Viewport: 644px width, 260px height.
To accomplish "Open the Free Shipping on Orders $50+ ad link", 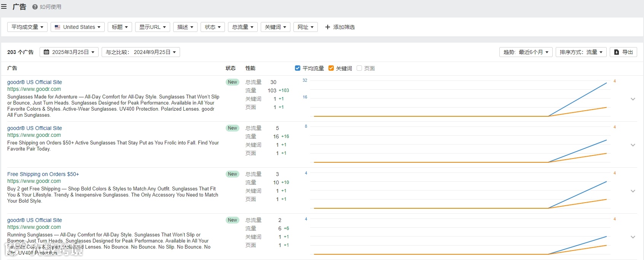I will [x=43, y=174].
